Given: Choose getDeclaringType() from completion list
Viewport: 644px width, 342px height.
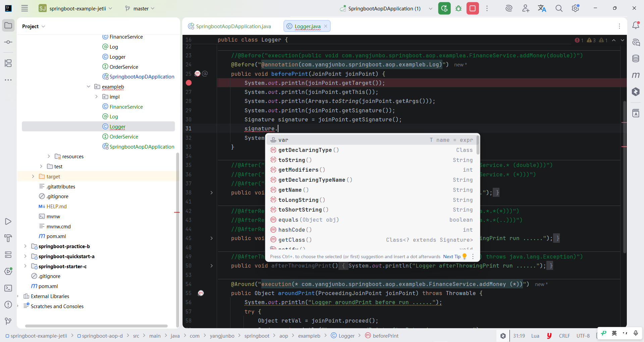Looking at the screenshot, I should 372,150.
